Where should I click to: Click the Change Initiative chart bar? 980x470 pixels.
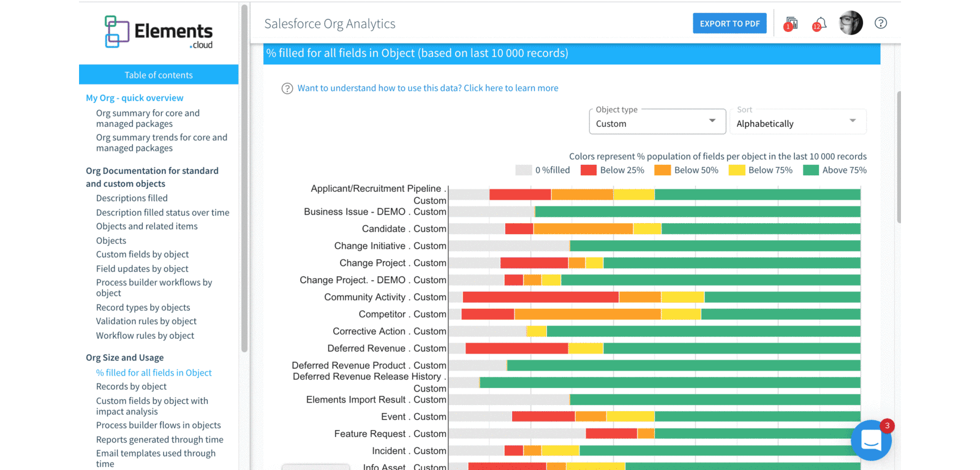(x=654, y=246)
